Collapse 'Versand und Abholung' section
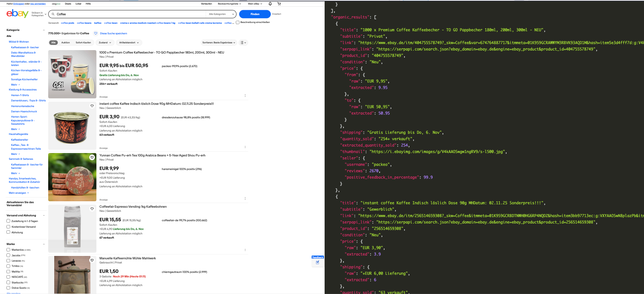 click(x=44, y=216)
